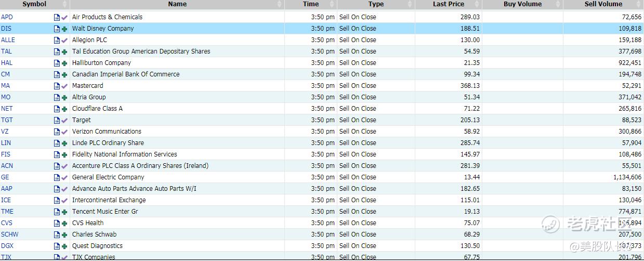Click the sort arrows in the Sell Volume header

coord(639,4)
